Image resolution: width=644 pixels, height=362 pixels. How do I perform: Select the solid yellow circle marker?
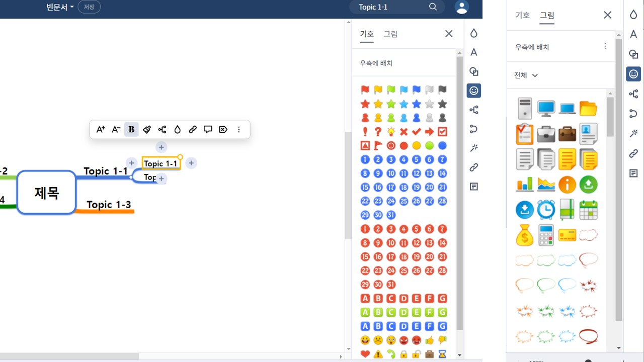point(417,146)
